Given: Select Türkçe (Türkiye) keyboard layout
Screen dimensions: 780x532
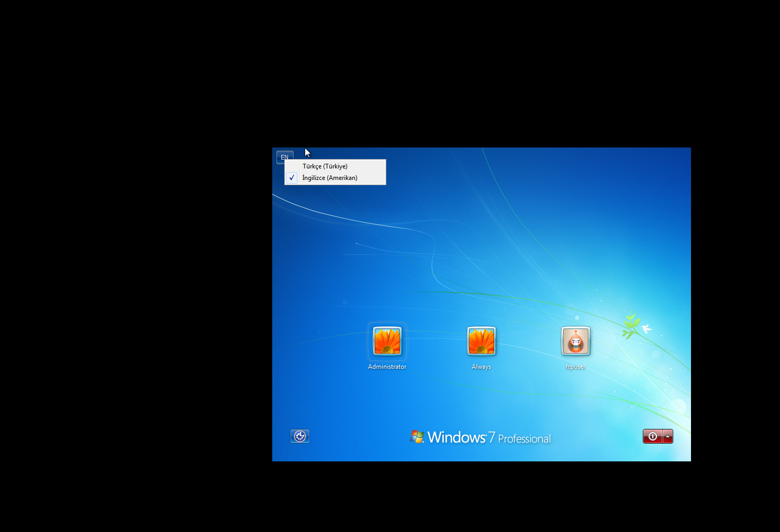Looking at the screenshot, I should [335, 166].
